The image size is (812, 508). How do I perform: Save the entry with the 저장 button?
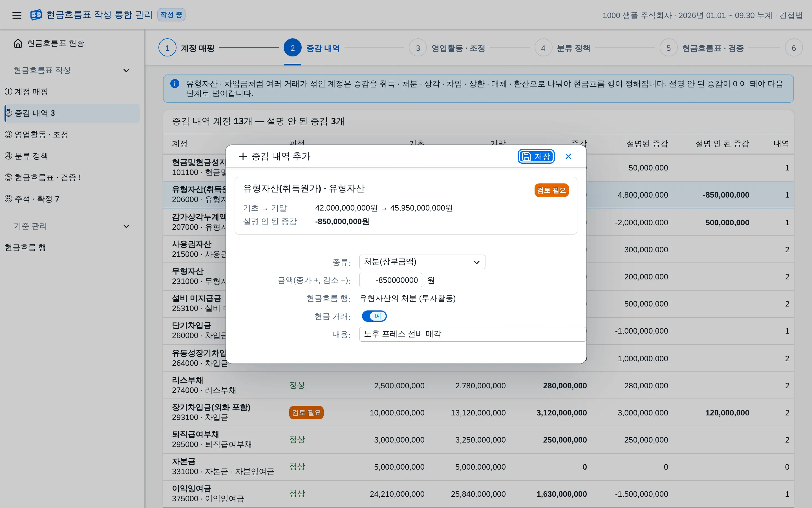(x=536, y=157)
